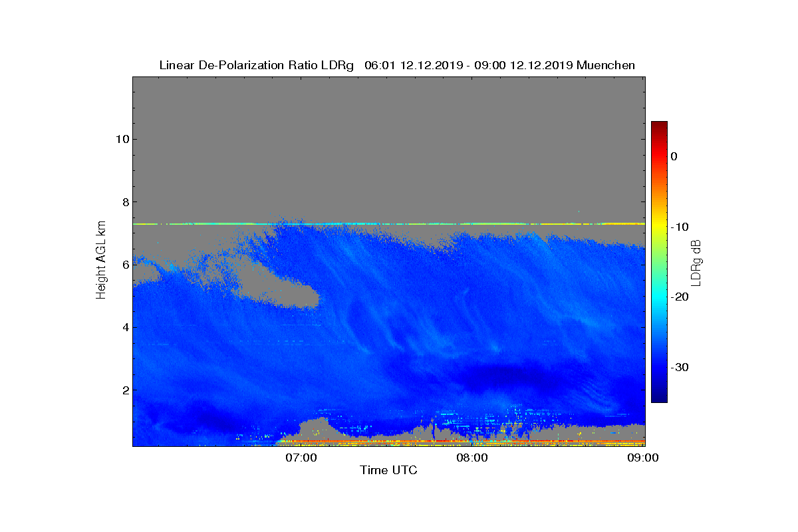
Task: Click the 'Time UTC' axis label
Action: 388,471
